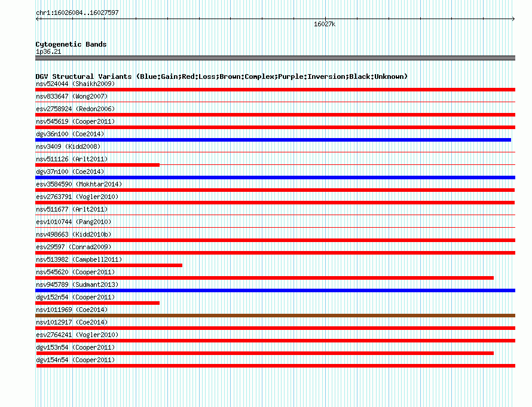Select the esv1010744 (Pang2010) label

(74, 222)
